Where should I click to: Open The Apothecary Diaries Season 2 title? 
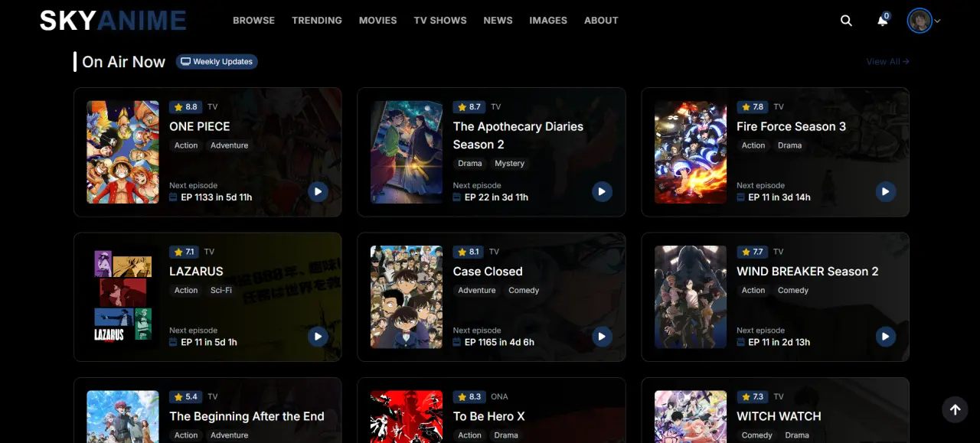[x=518, y=135]
